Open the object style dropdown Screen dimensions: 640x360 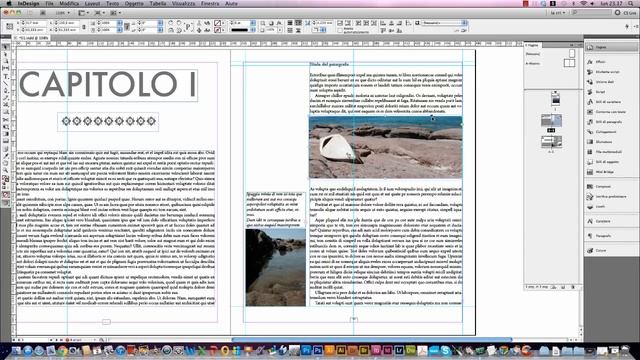464,23
